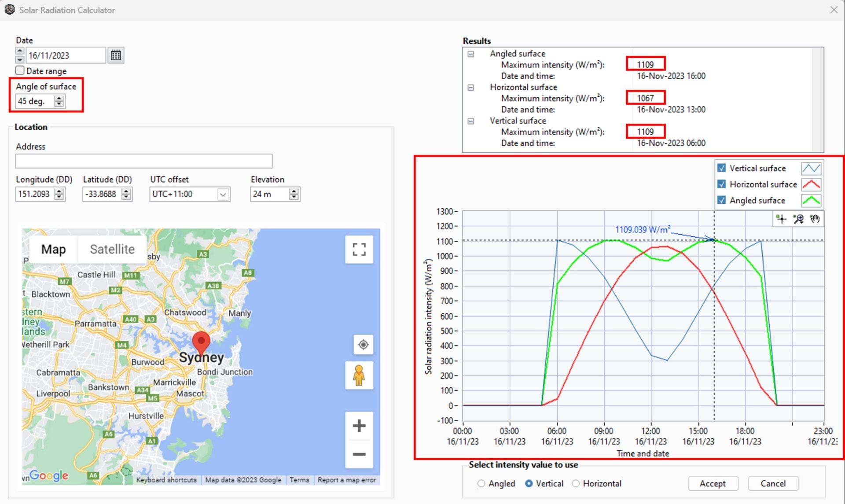This screenshot has height=504, width=845.
Task: Click the map my-location target icon
Action: pyautogui.click(x=363, y=344)
